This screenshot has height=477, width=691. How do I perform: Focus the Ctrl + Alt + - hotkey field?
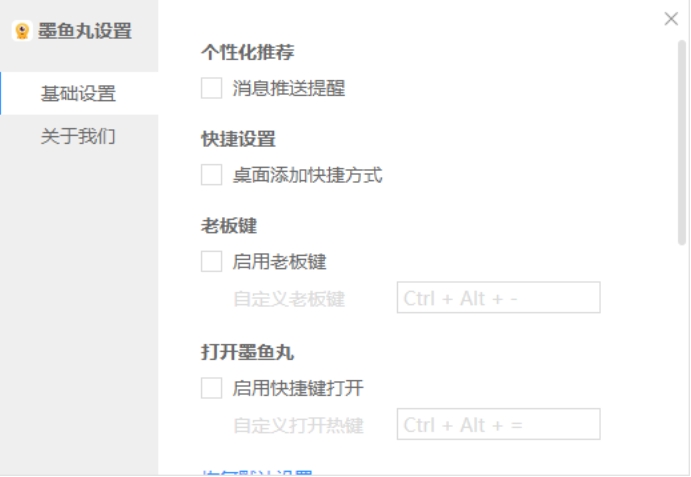(498, 298)
